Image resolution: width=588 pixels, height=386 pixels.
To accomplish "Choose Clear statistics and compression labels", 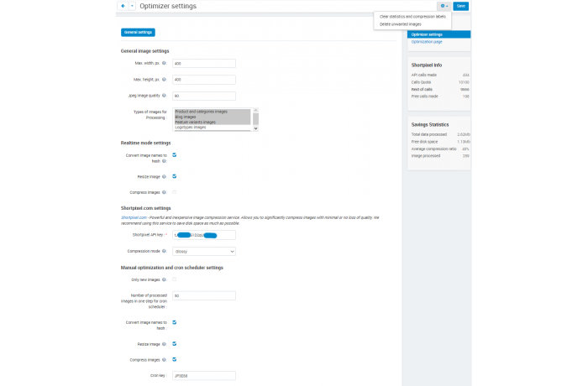I will 412,17.
